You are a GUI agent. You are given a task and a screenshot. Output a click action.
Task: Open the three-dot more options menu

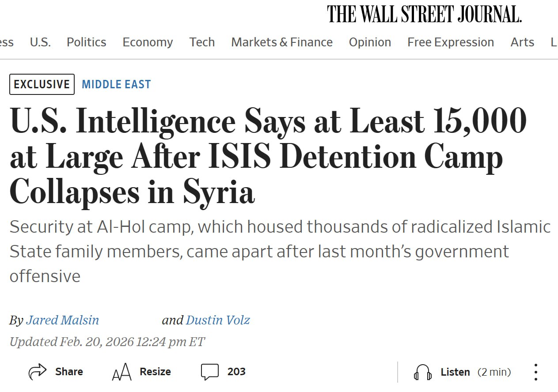click(x=535, y=372)
